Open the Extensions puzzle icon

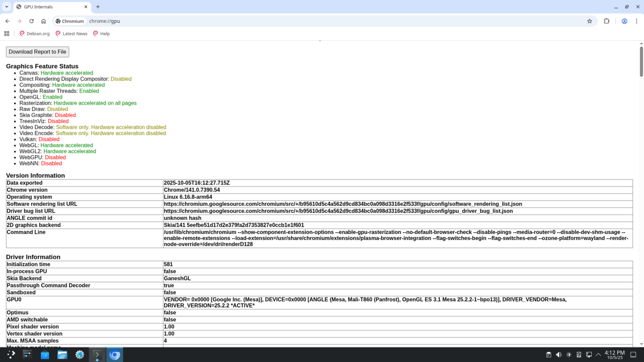tap(606, 21)
